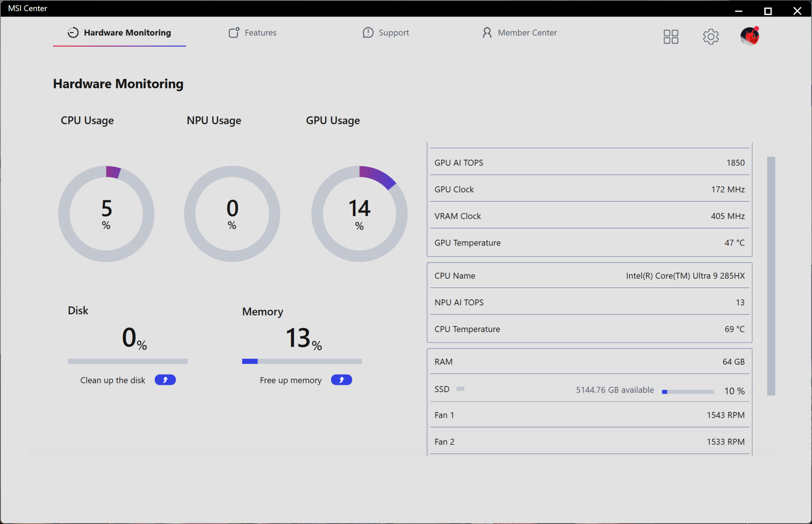Click the Hardware Monitoring tab icon

pyautogui.click(x=73, y=33)
